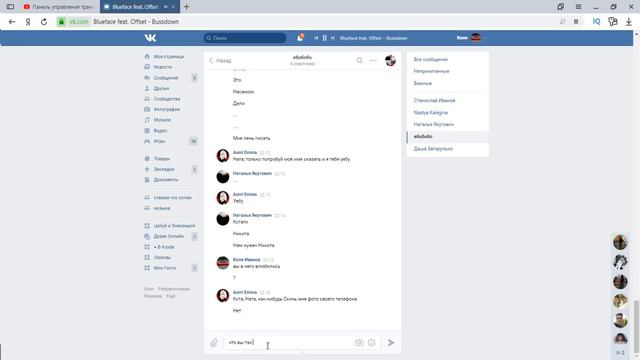Mute the Blueface browser tab sound icon
640x360 pixels.
point(165,7)
